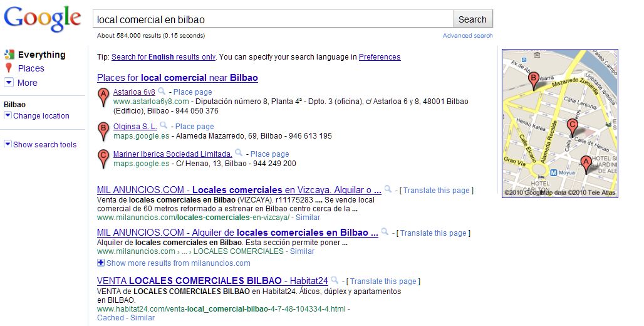Click the 'About 584,000 results' count text

(151, 36)
